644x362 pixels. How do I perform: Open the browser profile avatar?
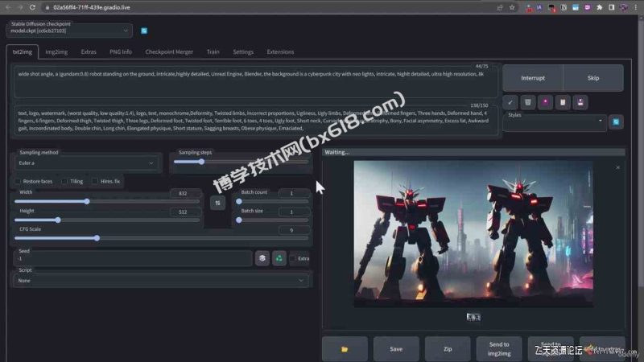[x=623, y=7]
